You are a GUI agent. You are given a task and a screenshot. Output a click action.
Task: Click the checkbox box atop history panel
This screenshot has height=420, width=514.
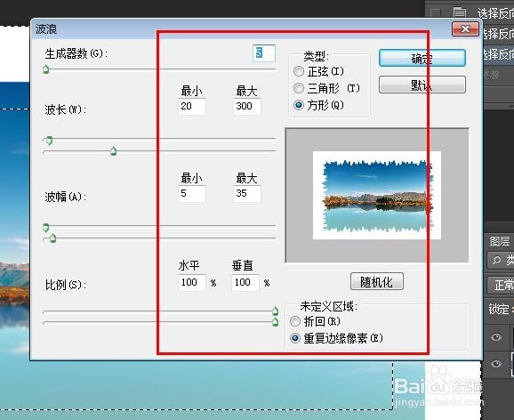click(435, 12)
